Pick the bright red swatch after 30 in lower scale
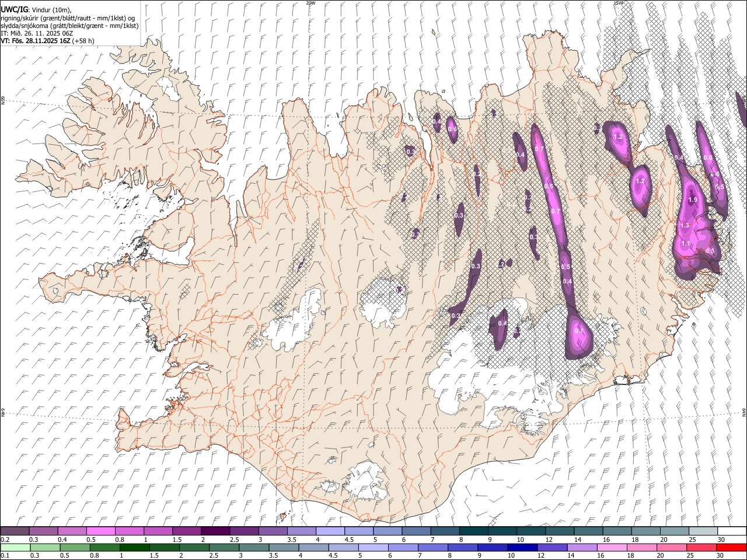747x560 pixels. (x=731, y=547)
